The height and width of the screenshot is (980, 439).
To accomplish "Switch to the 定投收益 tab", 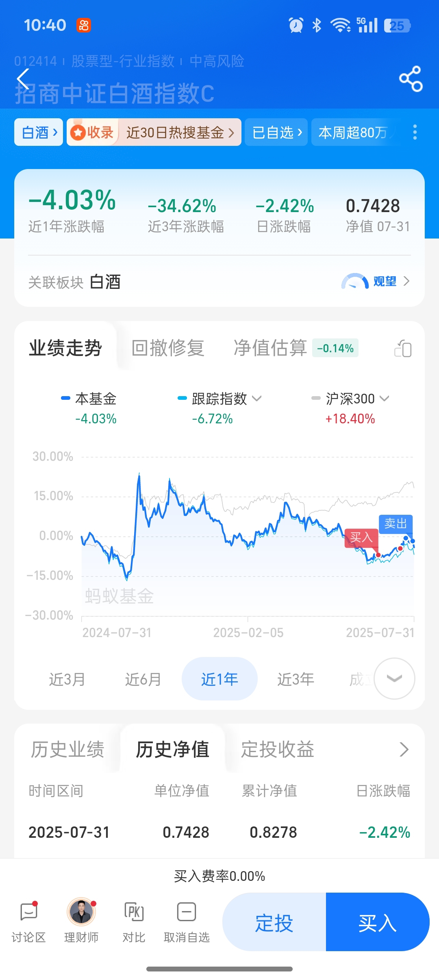I will coord(278,749).
